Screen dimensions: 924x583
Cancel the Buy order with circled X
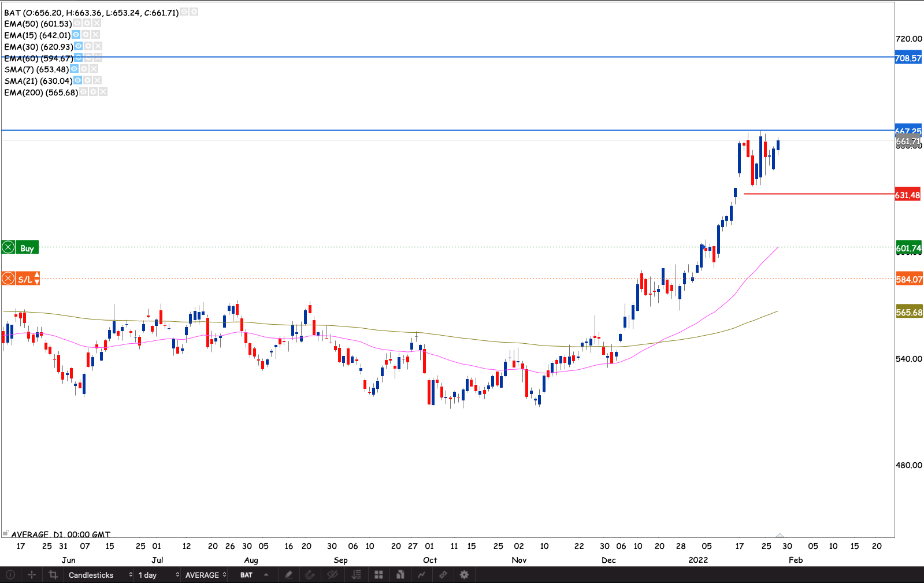8,248
